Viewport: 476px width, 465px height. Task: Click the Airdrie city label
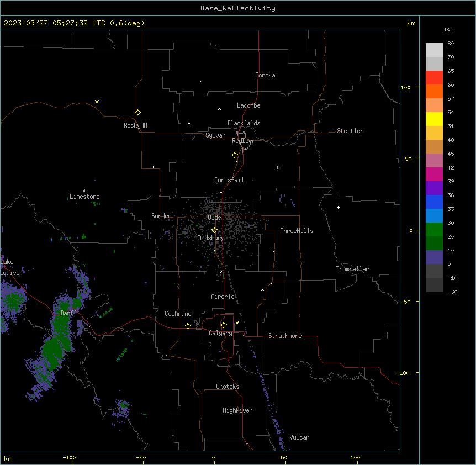point(223,297)
